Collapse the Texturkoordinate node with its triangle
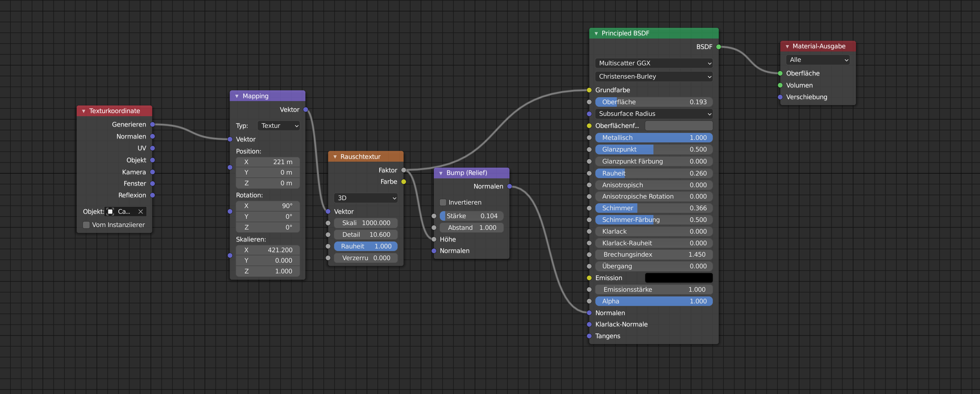980x394 pixels. click(84, 111)
